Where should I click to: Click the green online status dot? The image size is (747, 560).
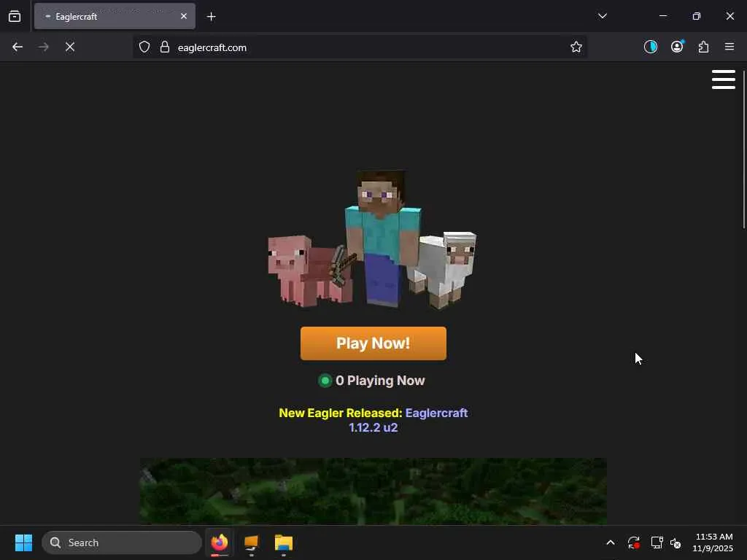coord(325,381)
